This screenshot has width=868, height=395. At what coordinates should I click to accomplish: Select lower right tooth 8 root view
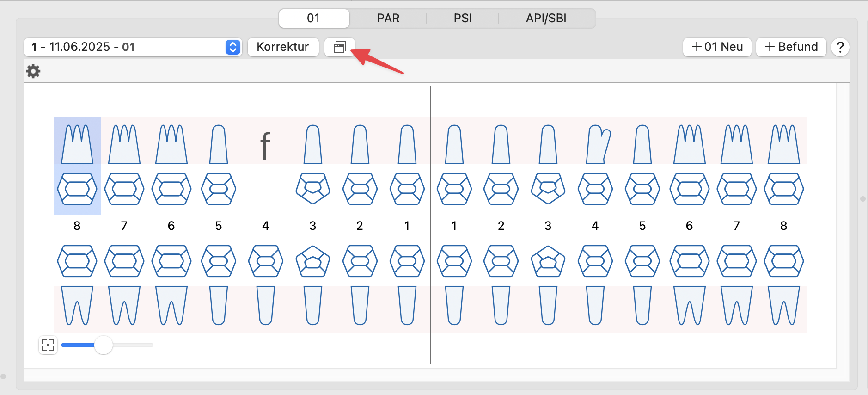tap(77, 305)
